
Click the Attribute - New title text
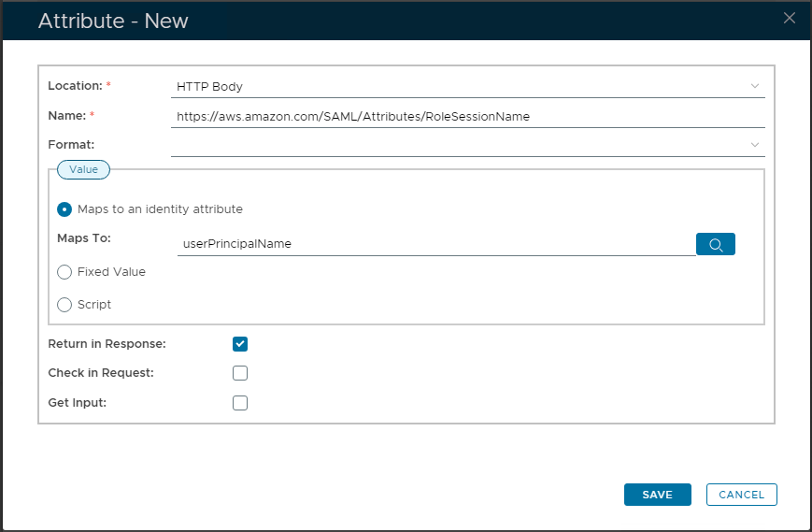(113, 21)
